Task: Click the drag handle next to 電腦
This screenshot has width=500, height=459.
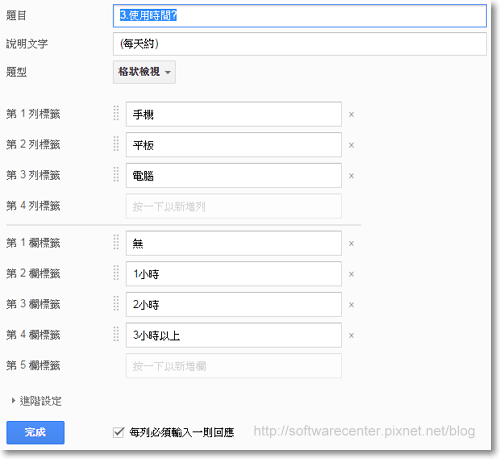Action: coord(116,175)
